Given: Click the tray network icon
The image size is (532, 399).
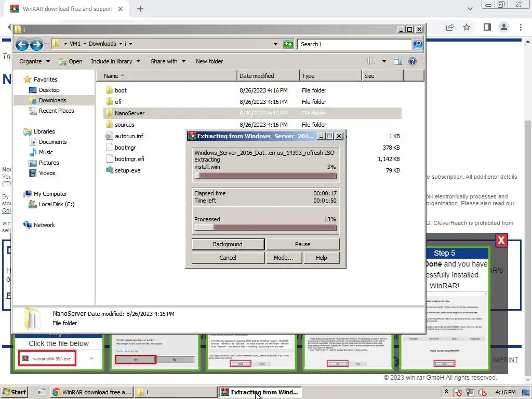Looking at the screenshot, I should (470, 392).
